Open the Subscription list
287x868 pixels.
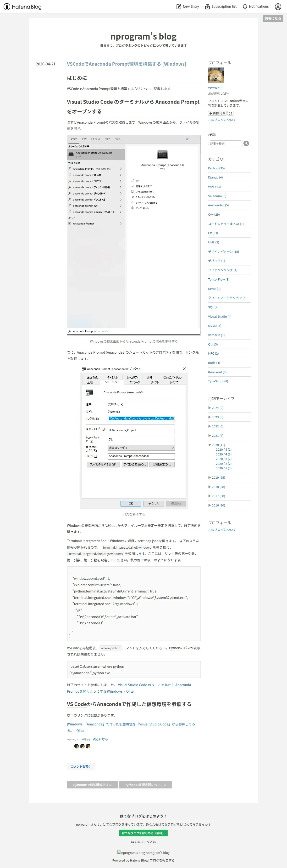[221, 7]
